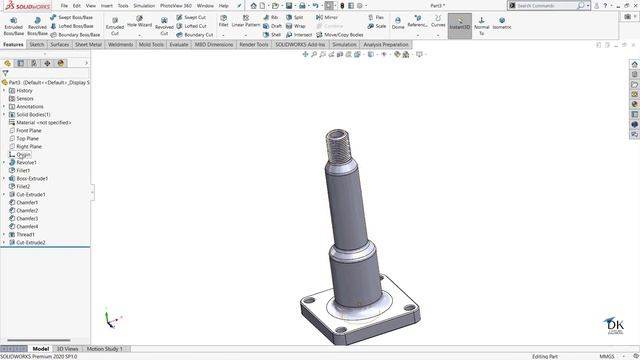Select the Boundary Boss/Base tool
Screen dimensions: 640x360
pyautogui.click(x=75, y=35)
